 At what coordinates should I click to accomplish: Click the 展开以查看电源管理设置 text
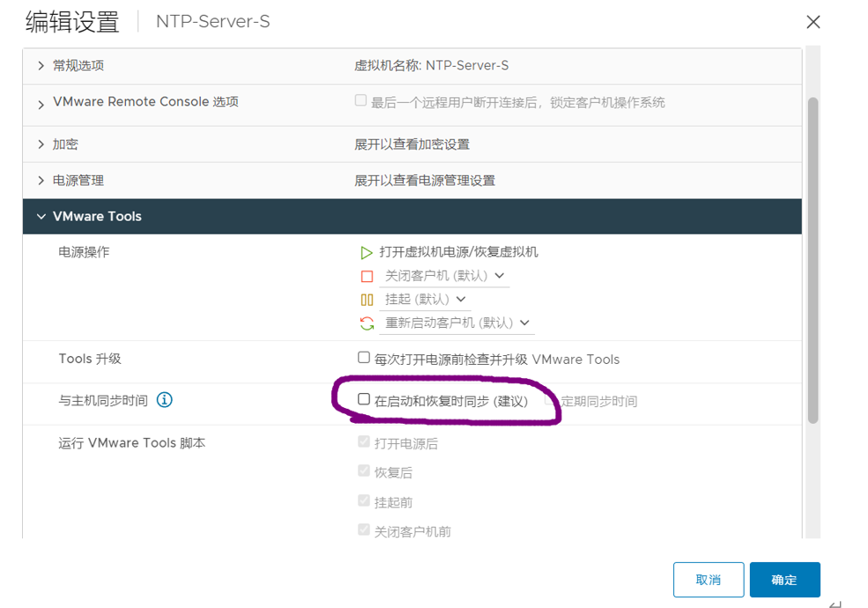point(425,181)
